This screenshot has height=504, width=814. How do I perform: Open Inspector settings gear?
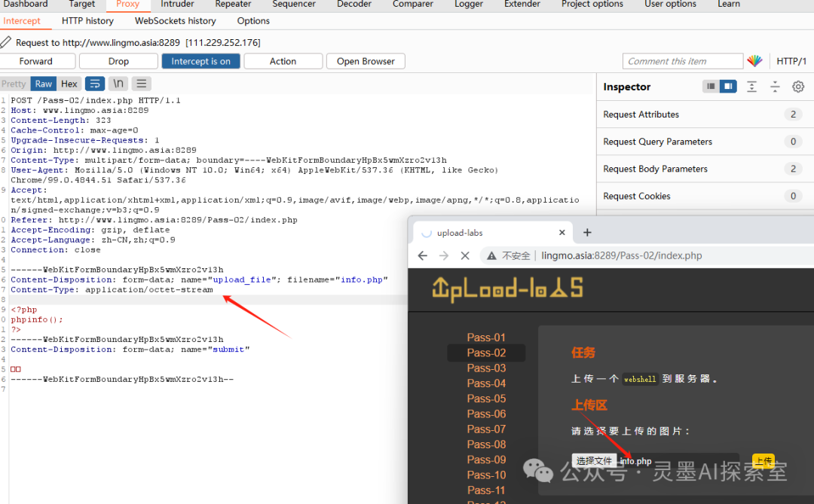[x=798, y=87]
